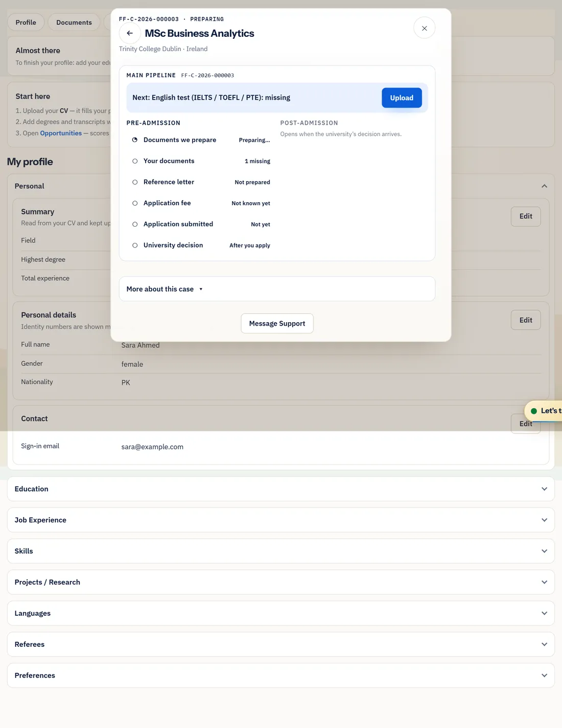This screenshot has width=562, height=728.
Task: Click the 'After you apply' status text
Action: [250, 246]
